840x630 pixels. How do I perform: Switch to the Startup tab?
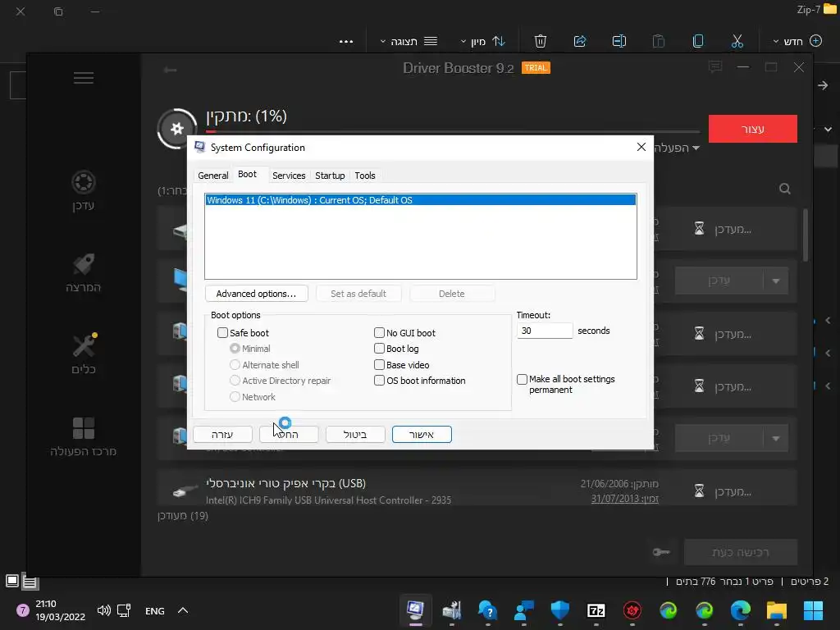click(330, 176)
